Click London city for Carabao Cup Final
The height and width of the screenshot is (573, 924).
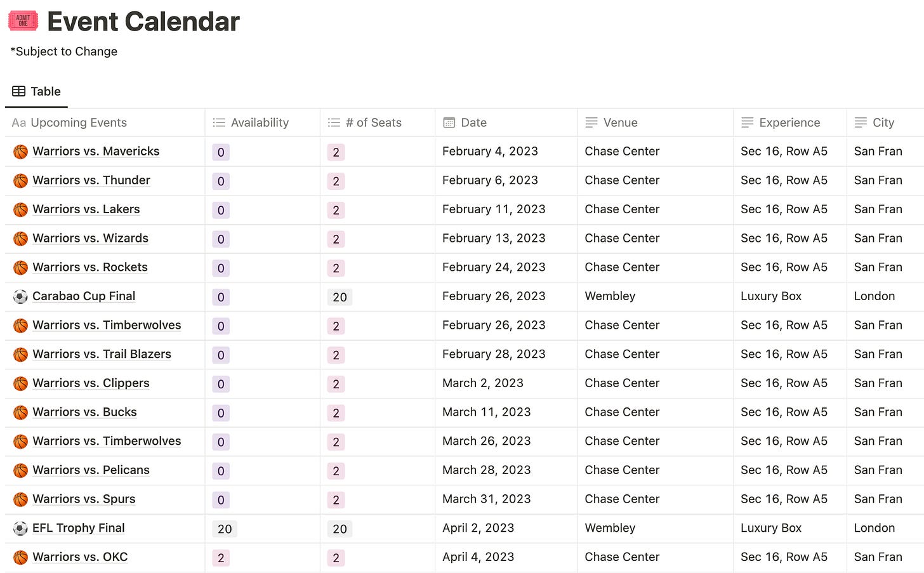tap(874, 296)
